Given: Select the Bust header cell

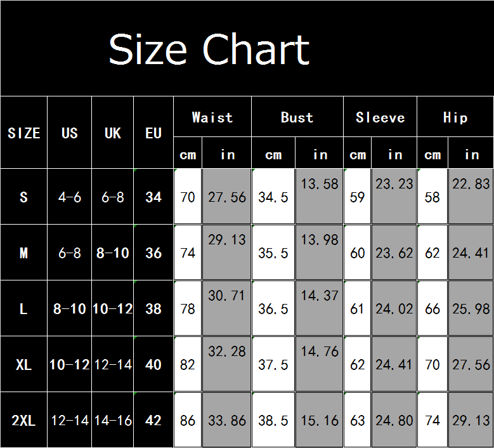Looking at the screenshot, I should 297,117.
